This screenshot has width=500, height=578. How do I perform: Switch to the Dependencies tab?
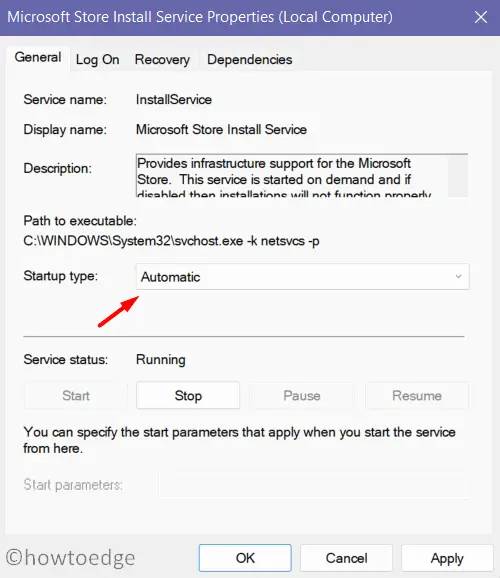[250, 59]
